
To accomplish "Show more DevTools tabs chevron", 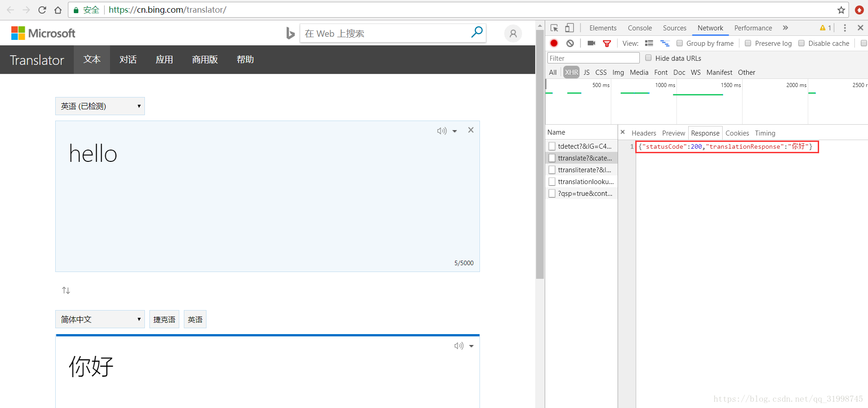I will (x=786, y=28).
